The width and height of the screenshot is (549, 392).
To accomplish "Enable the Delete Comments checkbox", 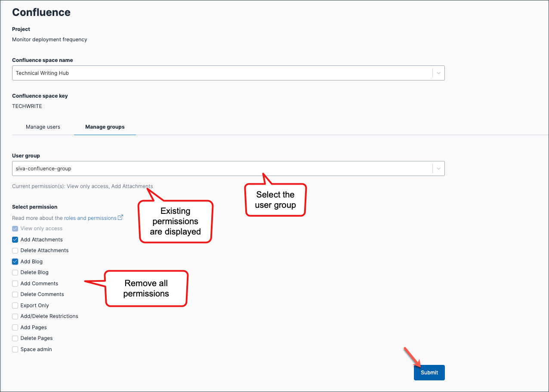I will 15,294.
